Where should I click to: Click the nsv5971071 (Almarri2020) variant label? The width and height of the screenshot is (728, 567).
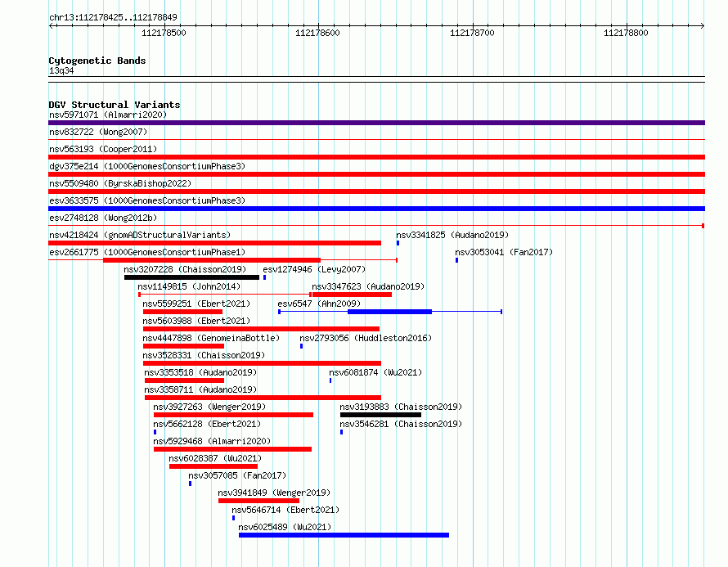click(108, 115)
